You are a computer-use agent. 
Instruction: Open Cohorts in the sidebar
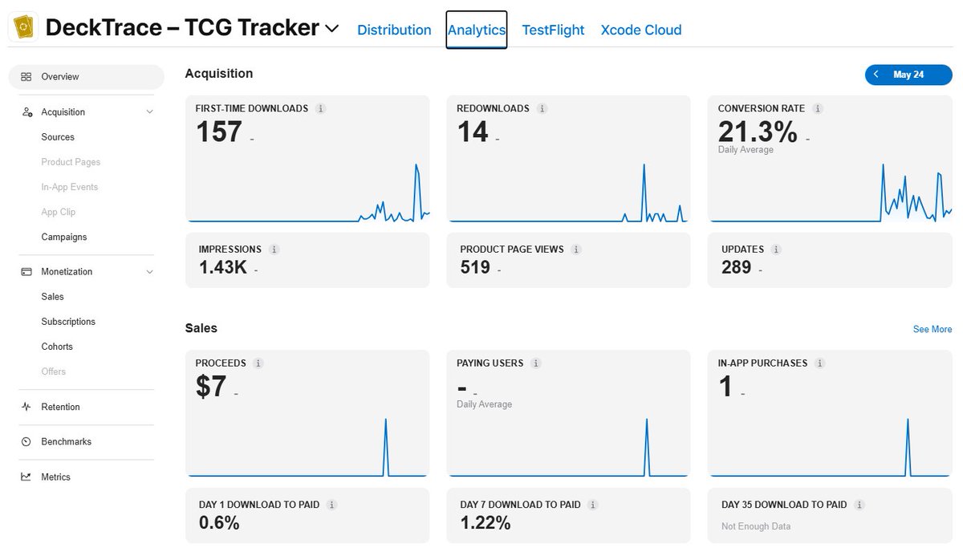click(x=57, y=347)
